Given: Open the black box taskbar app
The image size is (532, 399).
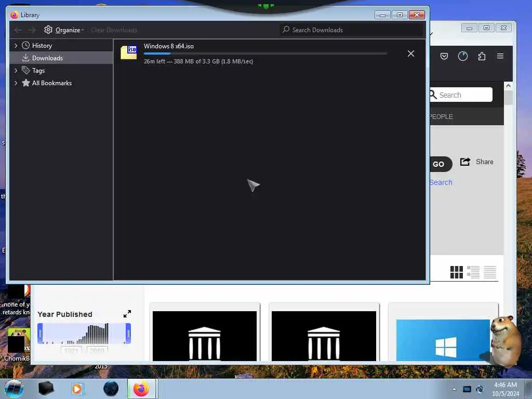Looking at the screenshot, I should pyautogui.click(x=46, y=389).
